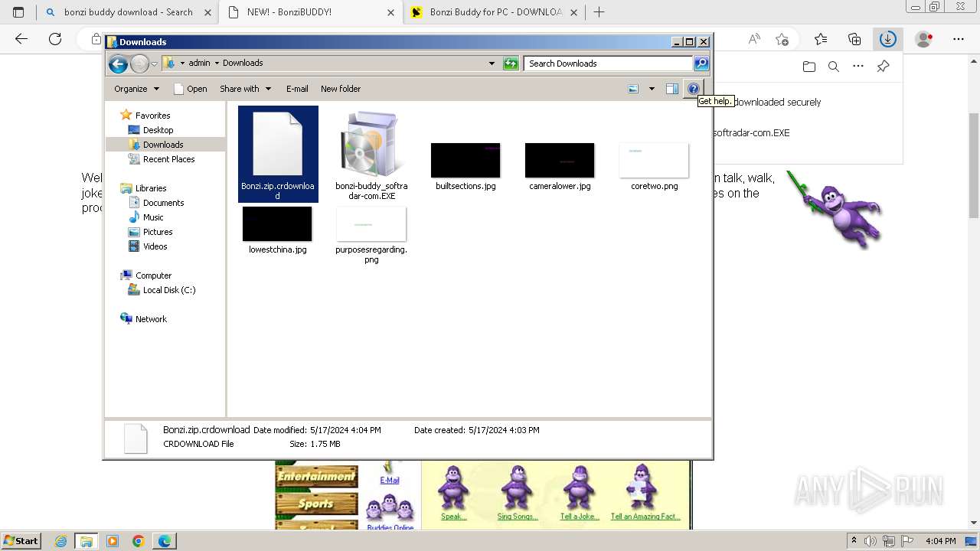Click the Tell a Joke link

tap(579, 517)
